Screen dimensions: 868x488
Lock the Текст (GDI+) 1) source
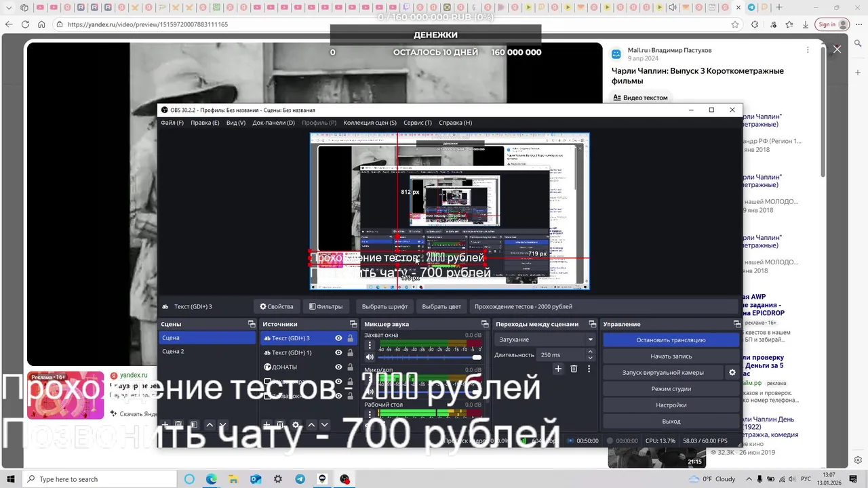click(x=350, y=352)
